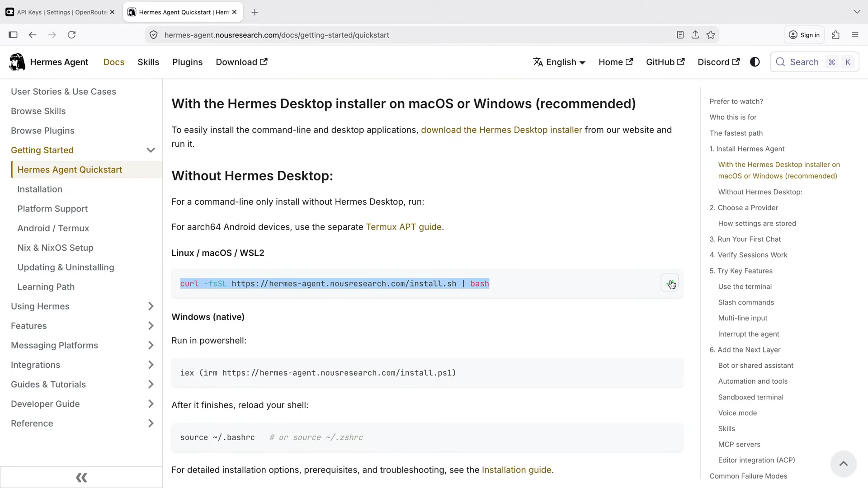Copy the curl install command
Viewport: 868px width, 488px height.
pyautogui.click(x=670, y=283)
